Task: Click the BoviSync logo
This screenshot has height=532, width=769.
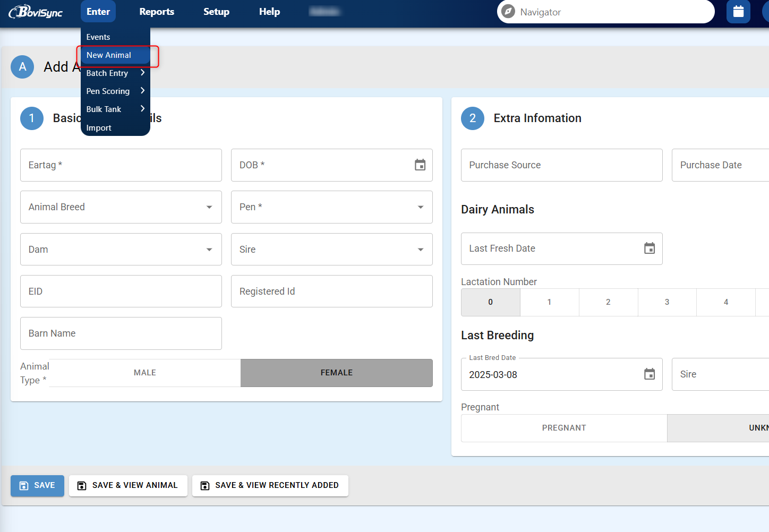Action: click(x=36, y=12)
